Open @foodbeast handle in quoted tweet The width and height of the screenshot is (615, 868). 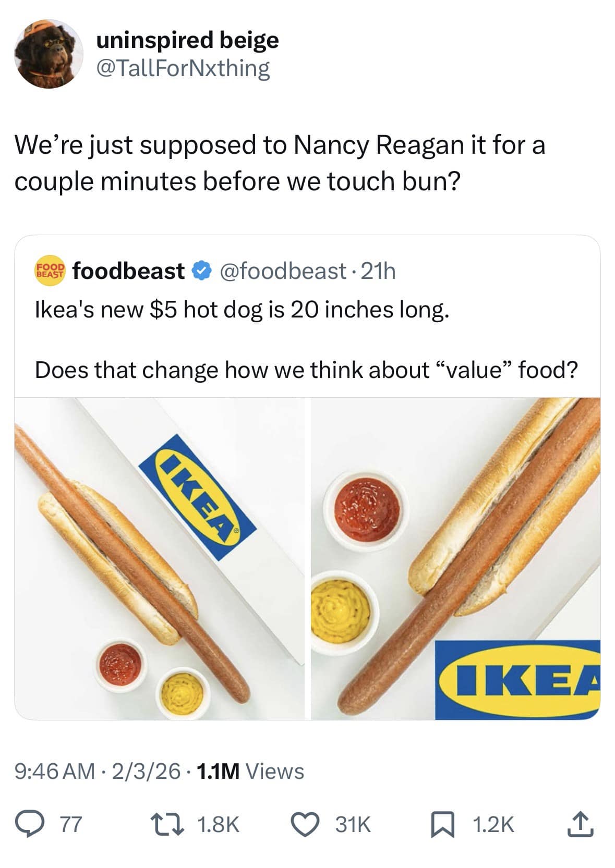(x=283, y=271)
